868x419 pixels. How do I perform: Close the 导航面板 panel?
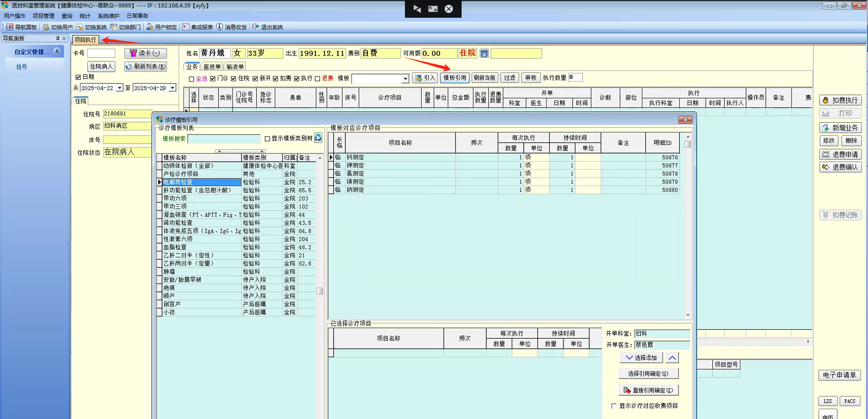point(64,38)
